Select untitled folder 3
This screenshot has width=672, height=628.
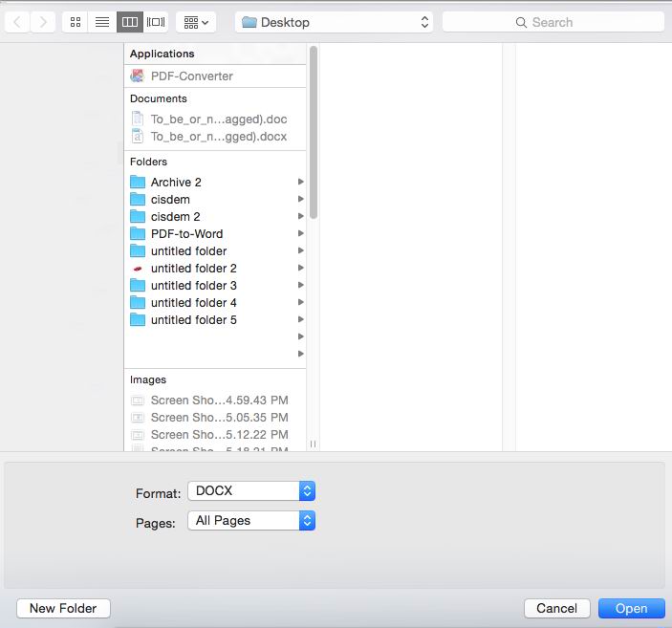click(x=215, y=285)
